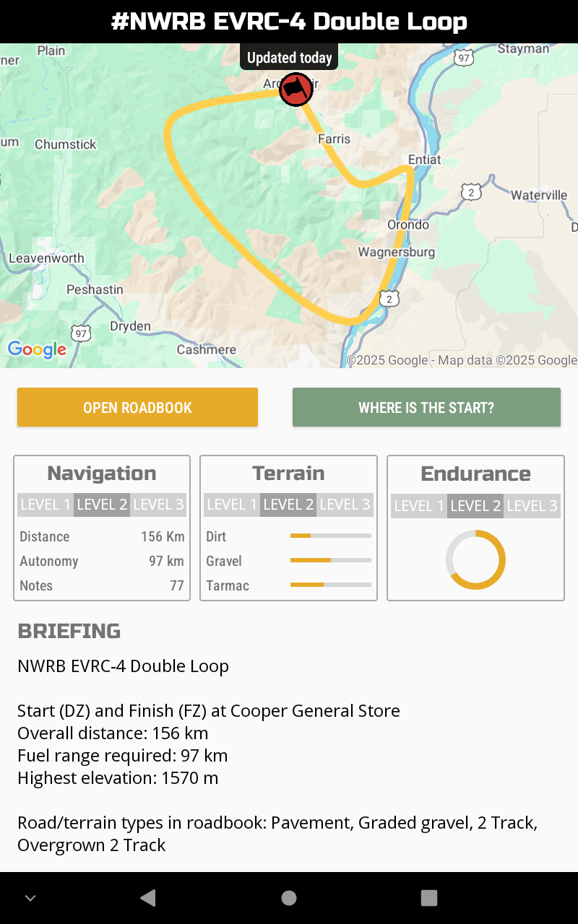Image resolution: width=578 pixels, height=924 pixels.
Task: Click the red start flag marker on the map
Action: point(296,90)
